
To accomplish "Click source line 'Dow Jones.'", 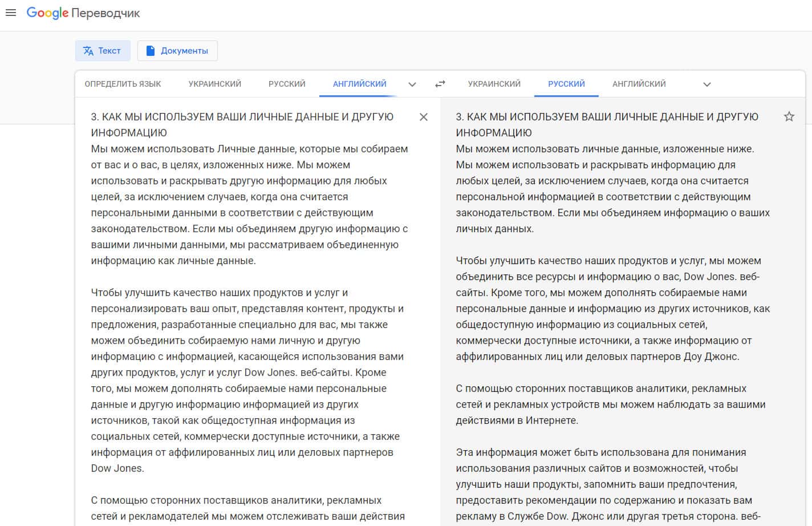I will click(117, 468).
